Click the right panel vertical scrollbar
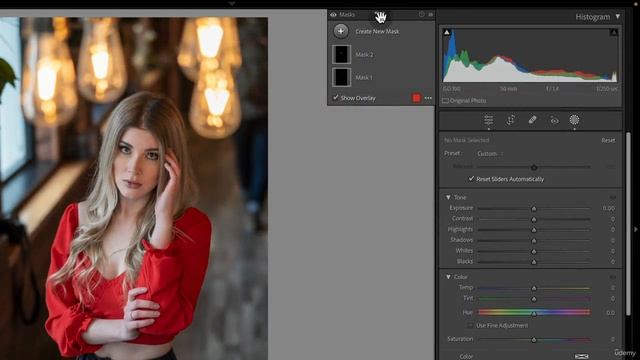This screenshot has height=360, width=640. tap(628, 224)
